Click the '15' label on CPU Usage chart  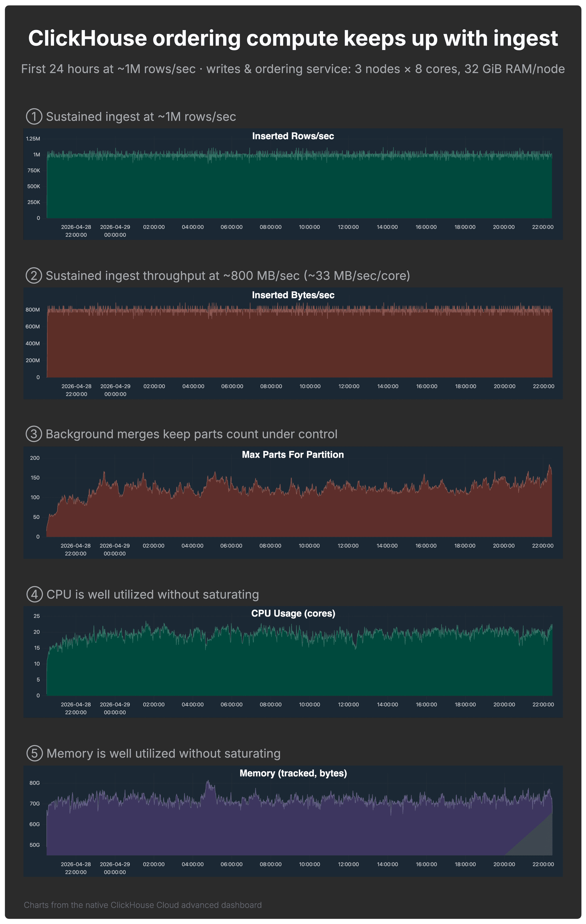(x=37, y=648)
